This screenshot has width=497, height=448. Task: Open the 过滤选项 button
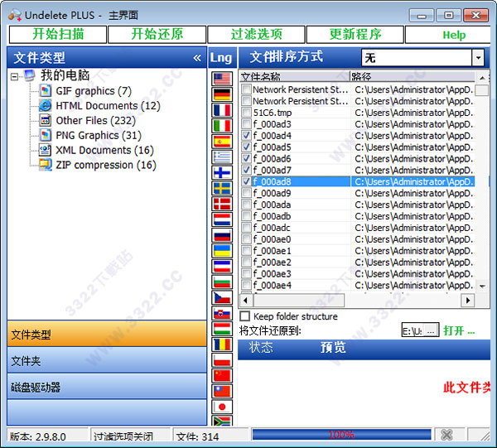coord(256,34)
